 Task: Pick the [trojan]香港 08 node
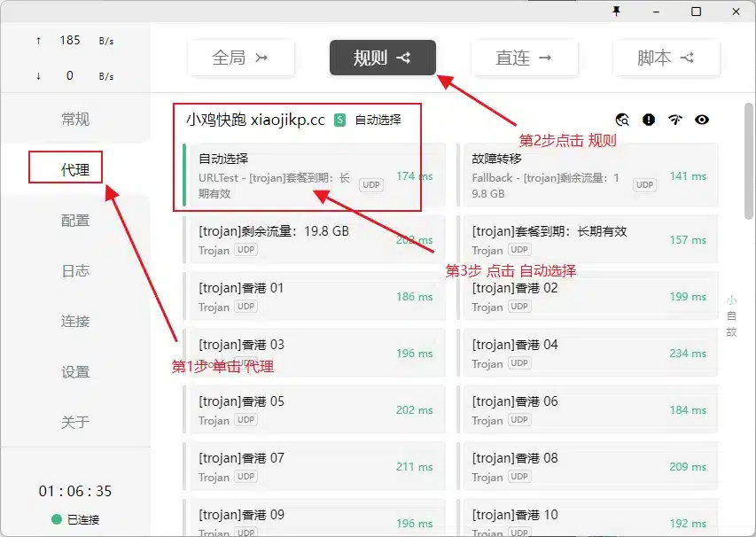point(588,466)
